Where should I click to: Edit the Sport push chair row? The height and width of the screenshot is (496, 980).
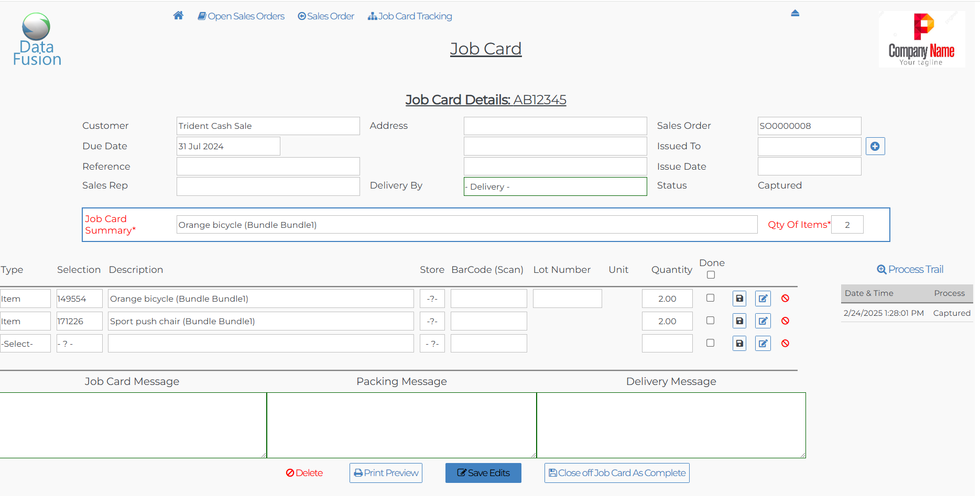[x=763, y=321]
